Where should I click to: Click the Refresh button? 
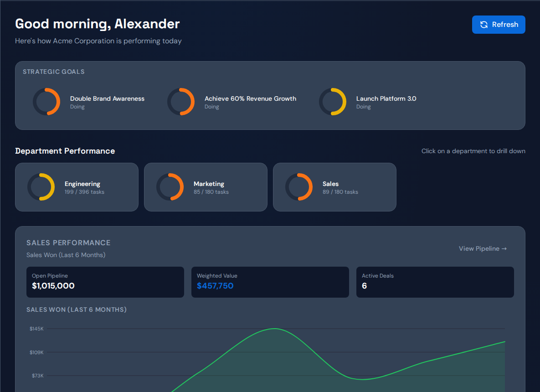(x=499, y=25)
